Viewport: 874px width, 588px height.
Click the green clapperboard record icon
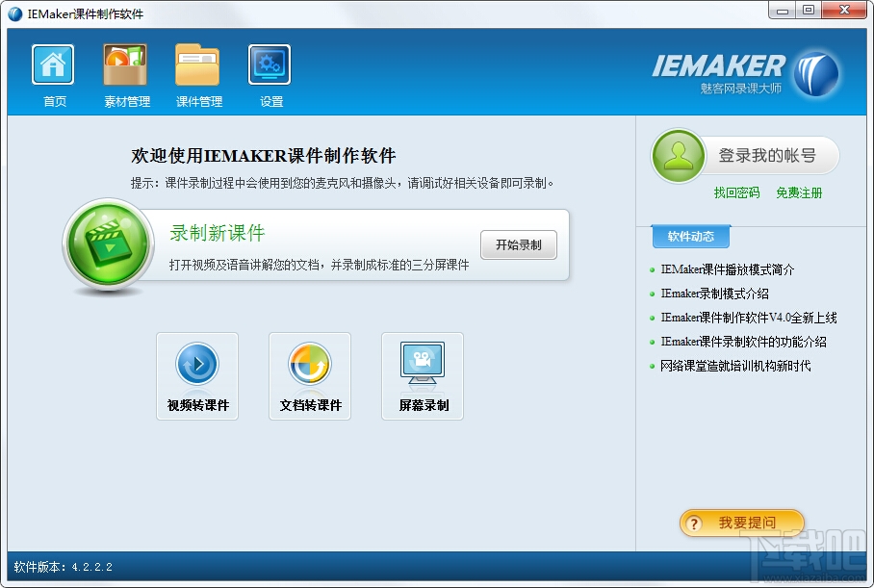click(x=108, y=244)
